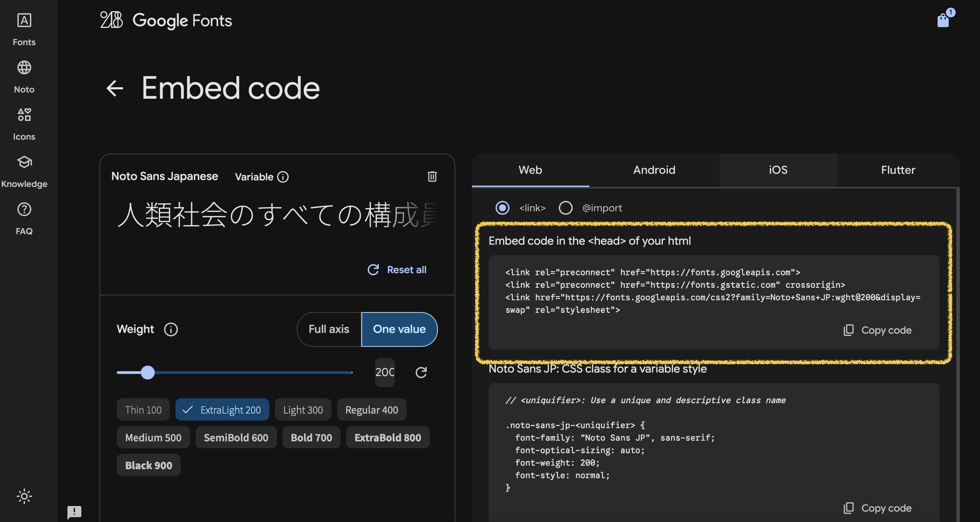Switch weight to Full axis
The height and width of the screenshot is (522, 980).
pos(329,329)
